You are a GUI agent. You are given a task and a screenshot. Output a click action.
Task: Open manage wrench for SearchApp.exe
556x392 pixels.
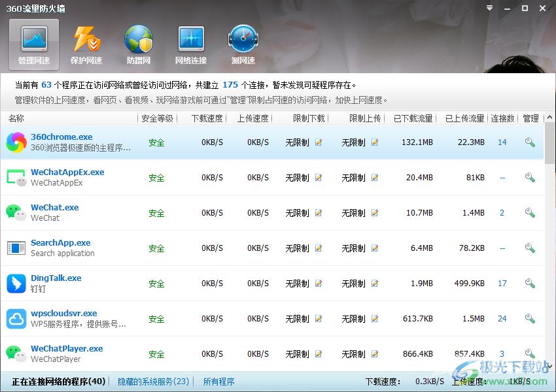tap(530, 248)
